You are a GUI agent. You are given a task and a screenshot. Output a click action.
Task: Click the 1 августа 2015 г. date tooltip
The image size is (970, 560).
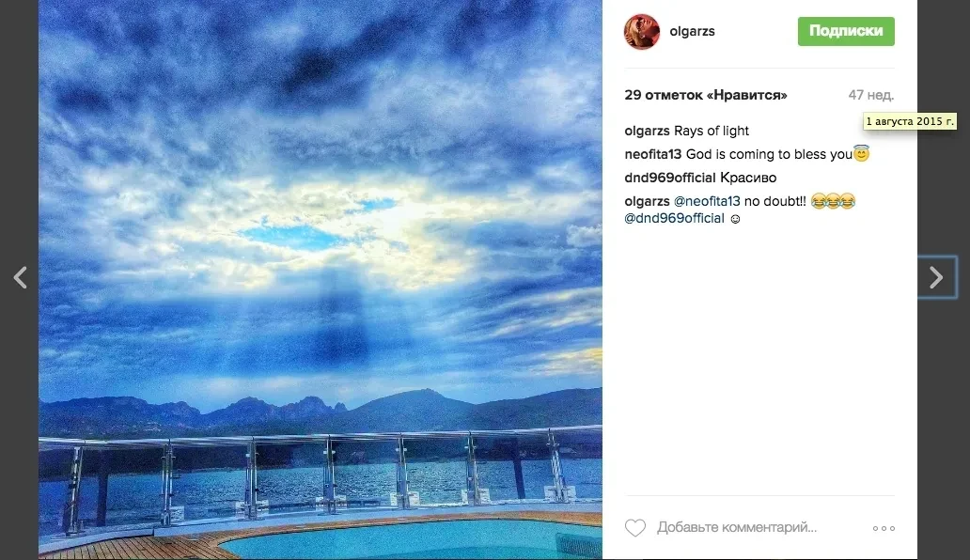(910, 121)
